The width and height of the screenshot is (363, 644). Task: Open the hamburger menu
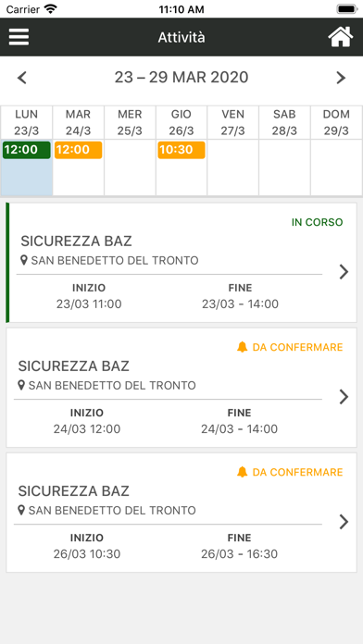pos(19,37)
